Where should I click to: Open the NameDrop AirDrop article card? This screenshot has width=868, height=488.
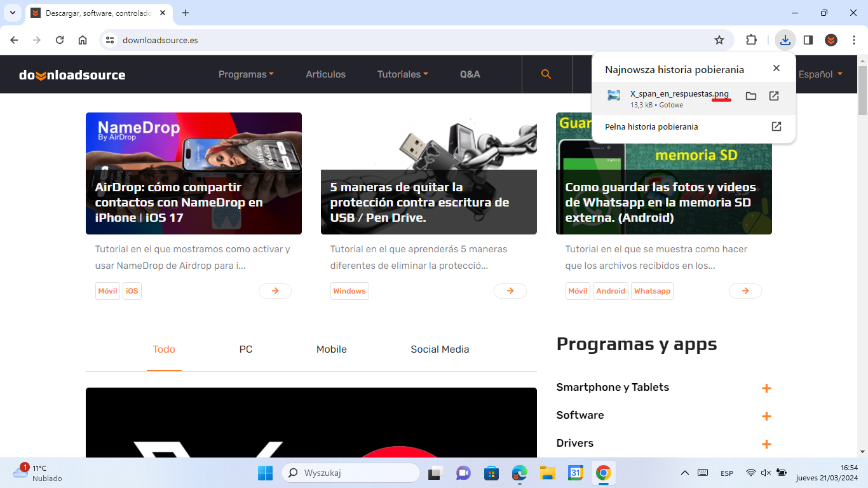(194, 173)
